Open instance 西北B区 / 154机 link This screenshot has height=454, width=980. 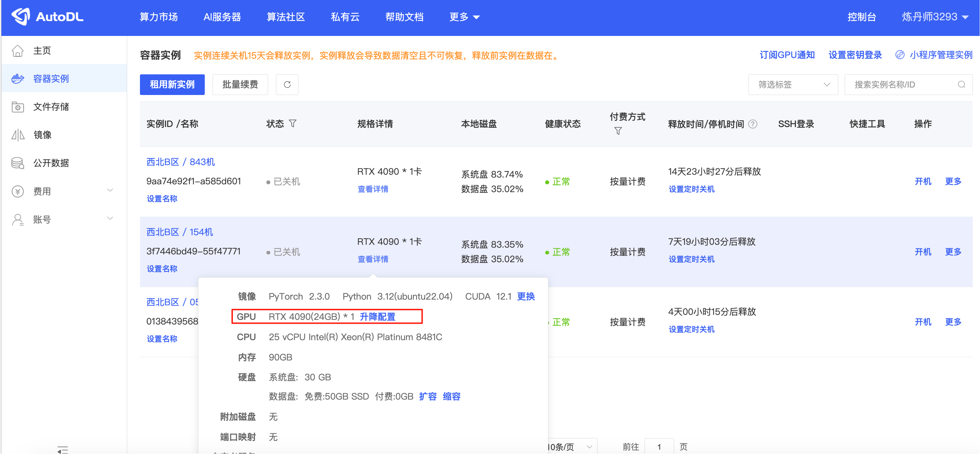[x=179, y=232]
